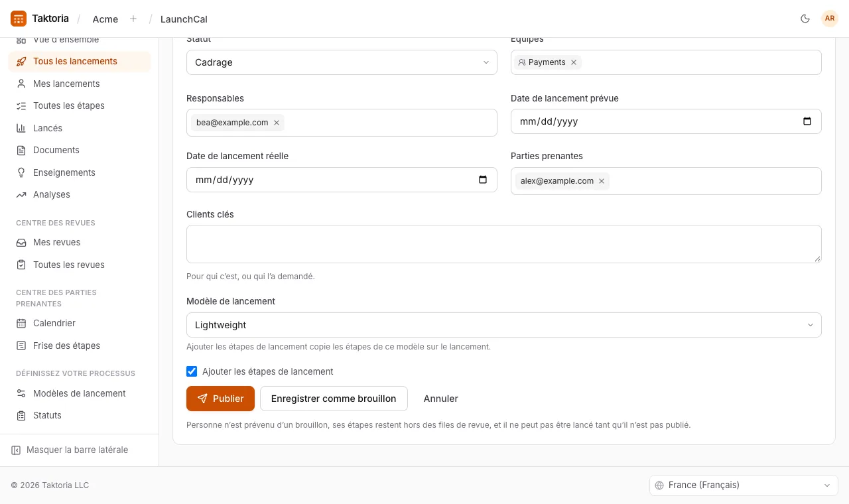This screenshot has width=849, height=504.
Task: Click the lightbulb icon for Enseignements
Action: 21,172
